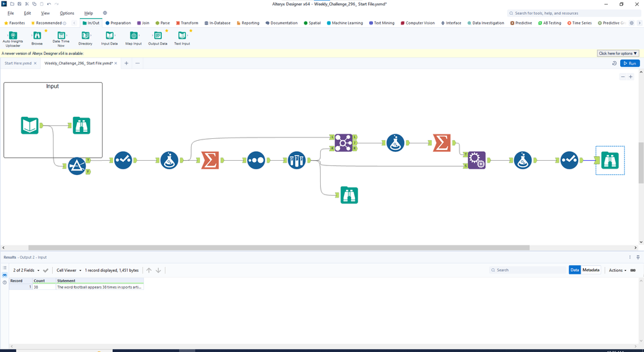This screenshot has width=644, height=352.
Task: Select the Join tool node on canvas
Action: 343,143
